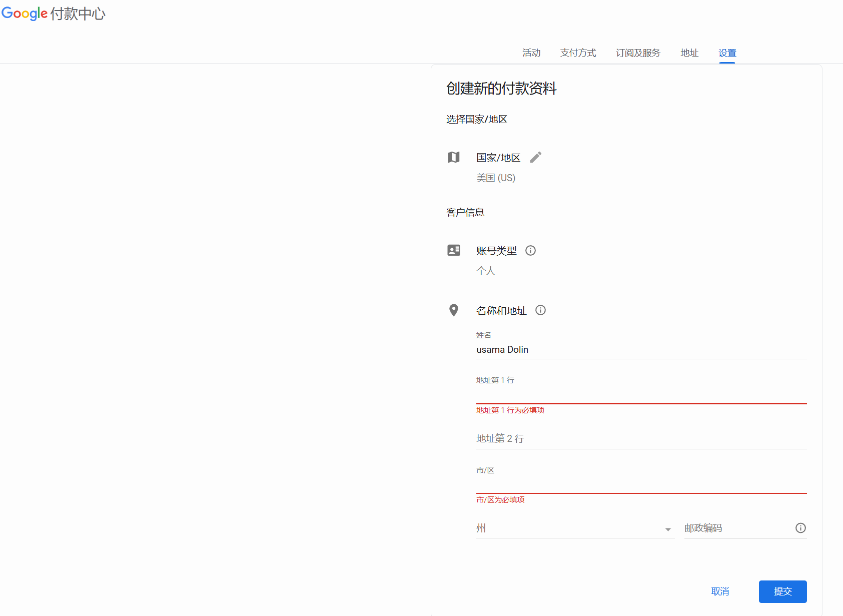Click into the 地址第 1 行 input field
The height and width of the screenshot is (616, 843).
[640, 394]
